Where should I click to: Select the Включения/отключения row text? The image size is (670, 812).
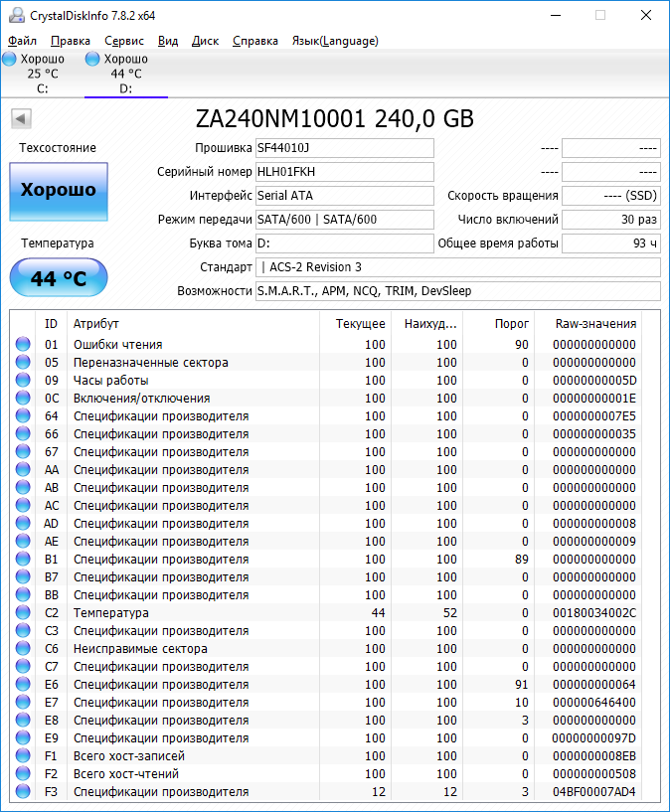pos(141,399)
